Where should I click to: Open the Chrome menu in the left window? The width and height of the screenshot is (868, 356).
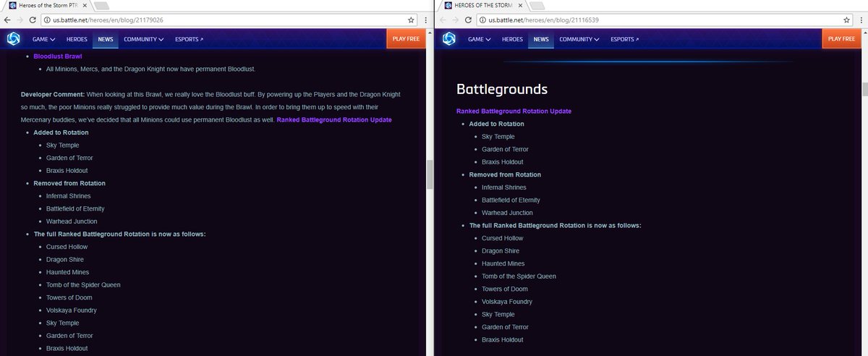tap(425, 20)
